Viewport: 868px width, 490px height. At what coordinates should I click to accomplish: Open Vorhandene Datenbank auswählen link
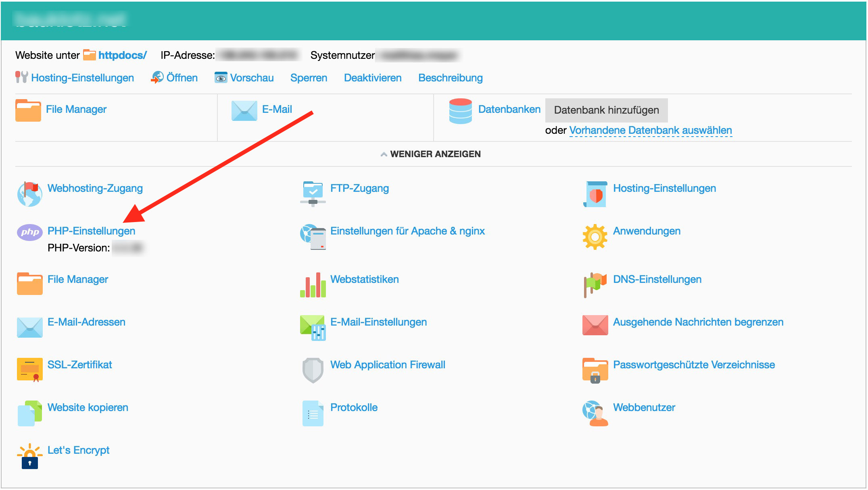651,130
